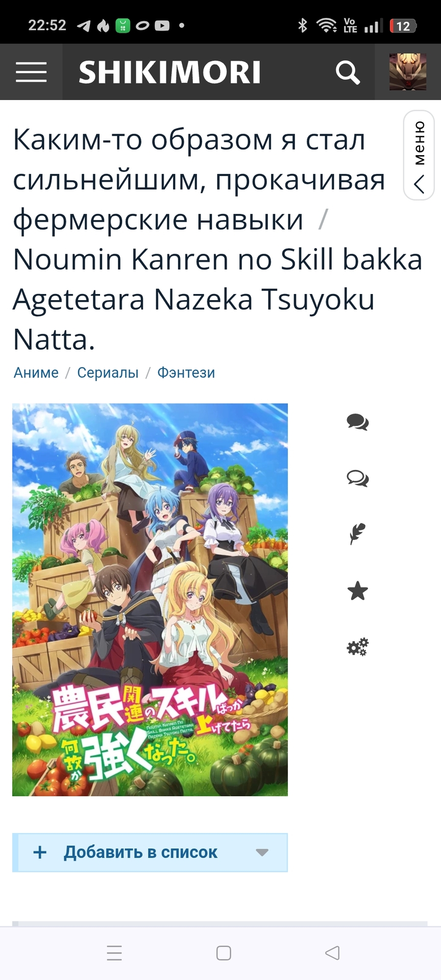Open the outlined discussion bubbles icon
441x980 pixels.
click(x=357, y=478)
